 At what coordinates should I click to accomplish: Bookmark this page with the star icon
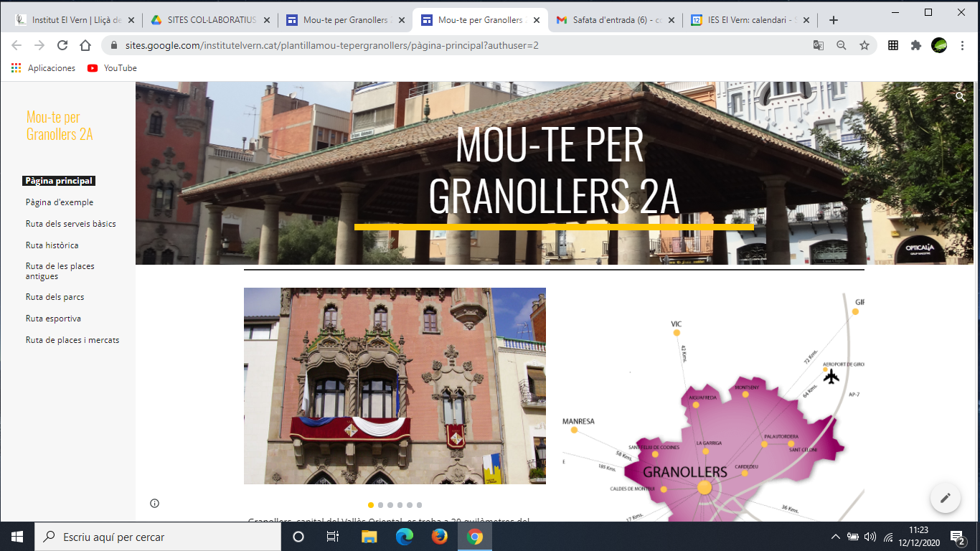864,45
